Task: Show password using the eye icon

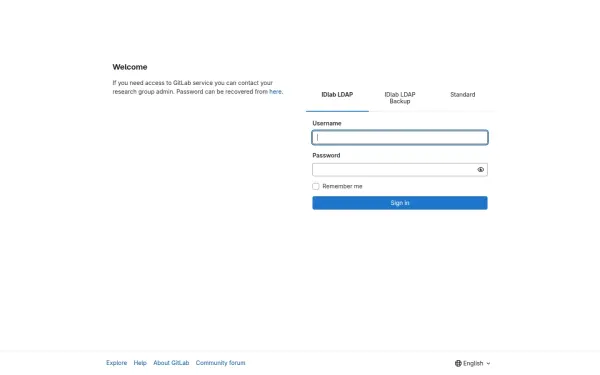Action: point(480,170)
